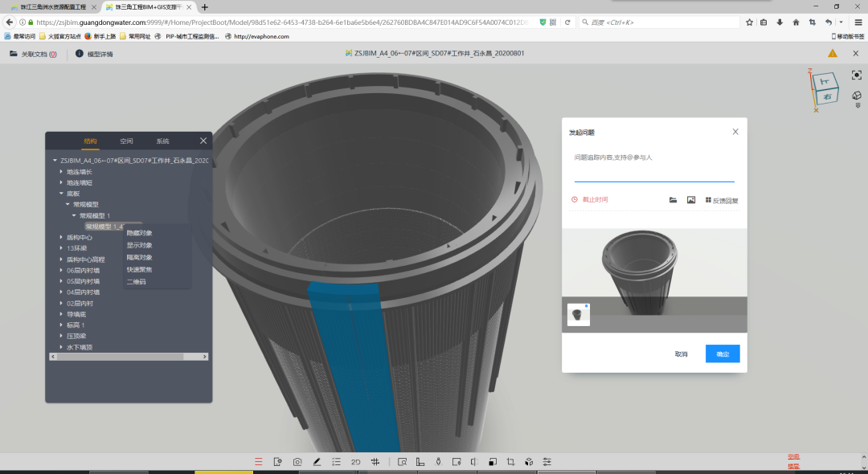Viewport: 868px width, 474px height.
Task: Select the pencil markup tool in bottom toolbar
Action: tap(317, 462)
